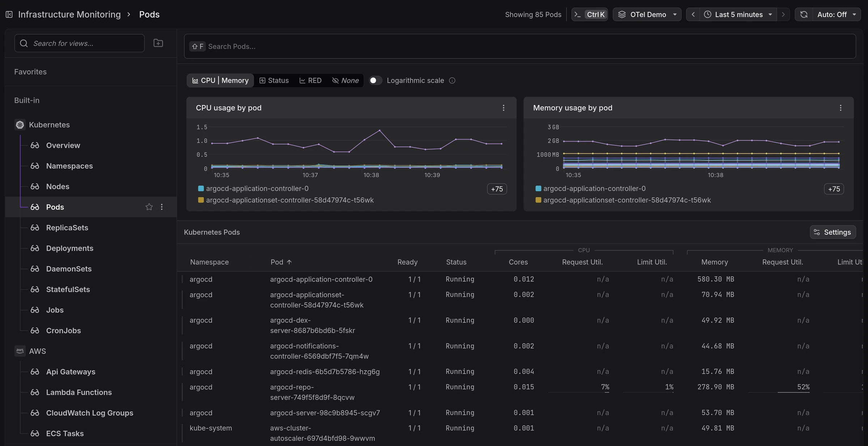Open the Last 5 minutes time dropdown
Image resolution: width=868 pixels, height=446 pixels.
[x=738, y=14]
